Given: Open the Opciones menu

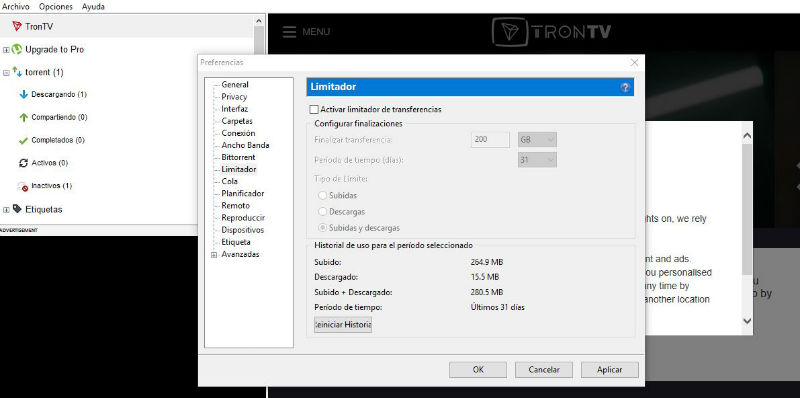Looking at the screenshot, I should point(56,7).
